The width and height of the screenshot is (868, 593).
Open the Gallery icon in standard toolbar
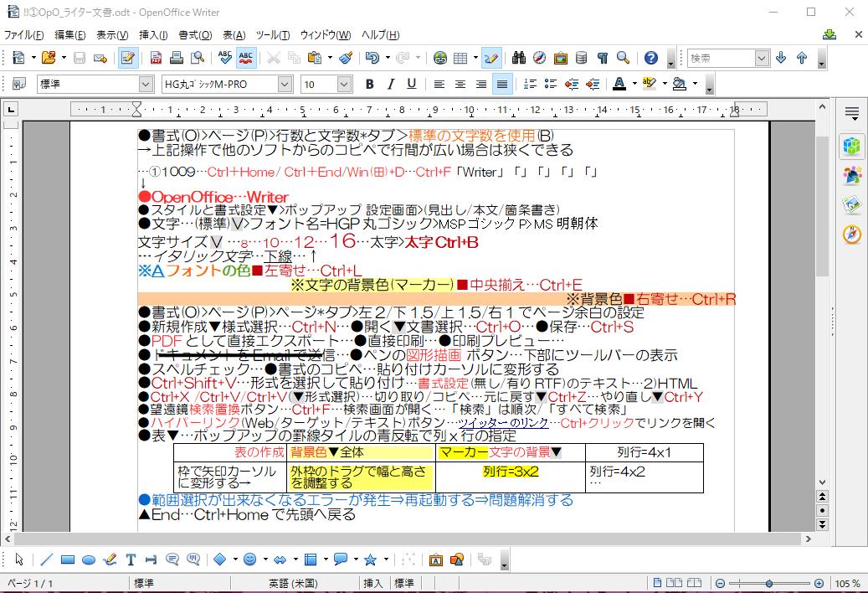click(560, 58)
